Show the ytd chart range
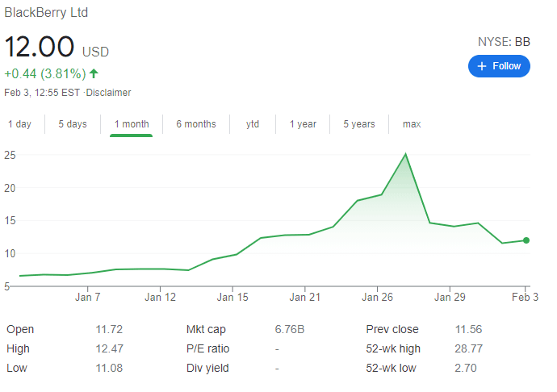Screen dimensions: 557x392 (x=253, y=124)
